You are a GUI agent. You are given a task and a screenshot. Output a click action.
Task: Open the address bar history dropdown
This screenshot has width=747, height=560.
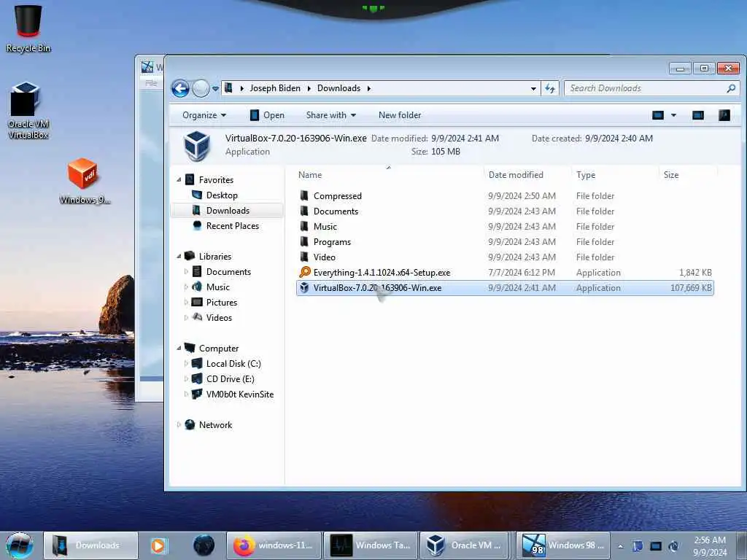pyautogui.click(x=533, y=88)
